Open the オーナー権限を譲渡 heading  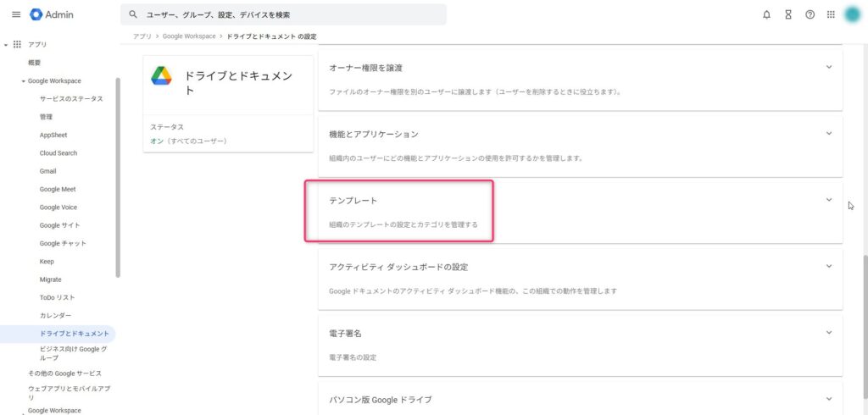[365, 68]
